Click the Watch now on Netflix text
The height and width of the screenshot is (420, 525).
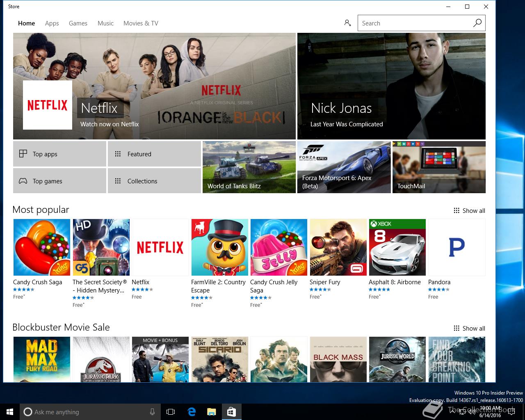click(110, 124)
